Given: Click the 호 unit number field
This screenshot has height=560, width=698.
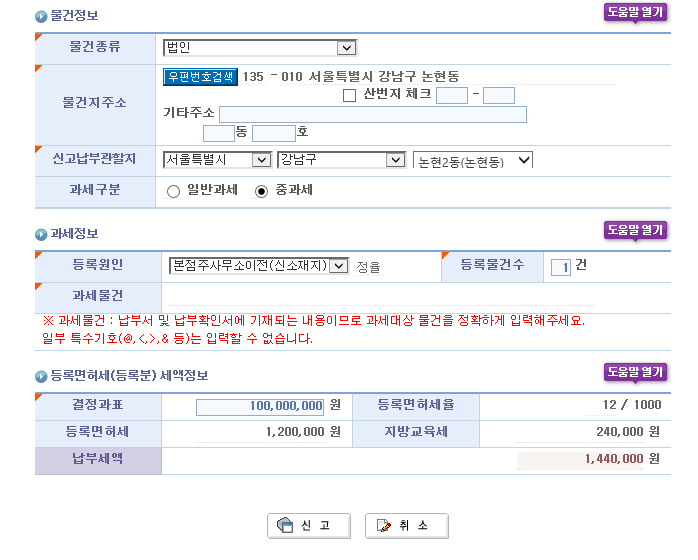Looking at the screenshot, I should click(274, 133).
